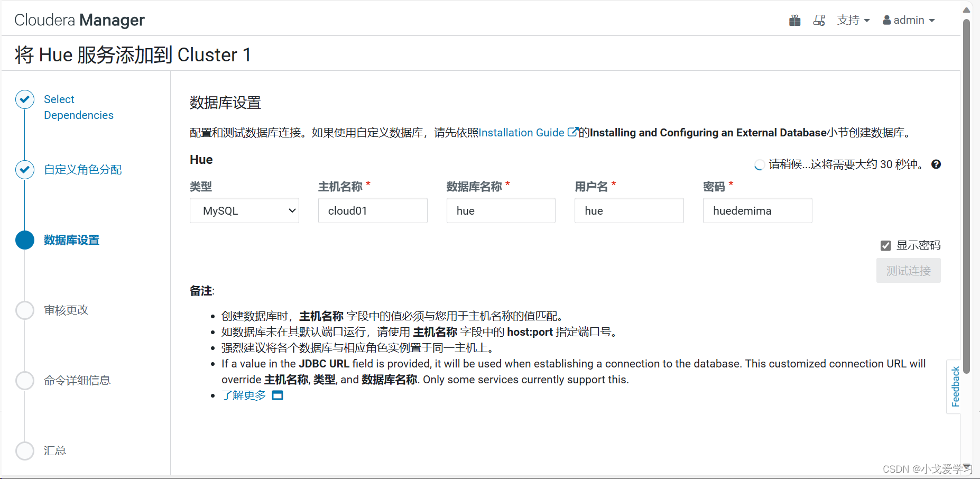This screenshot has width=980, height=479.
Task: Click the 数据库设置 section heading
Action: 226,103
